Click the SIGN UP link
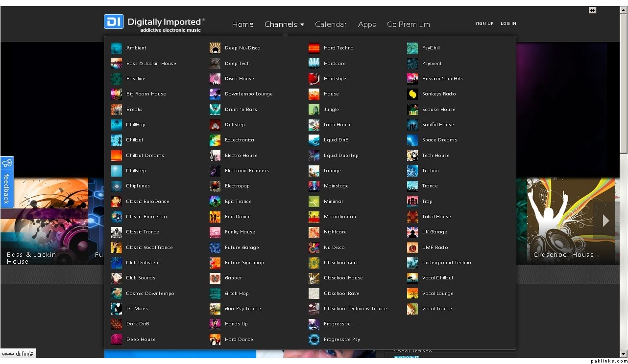 [x=484, y=23]
